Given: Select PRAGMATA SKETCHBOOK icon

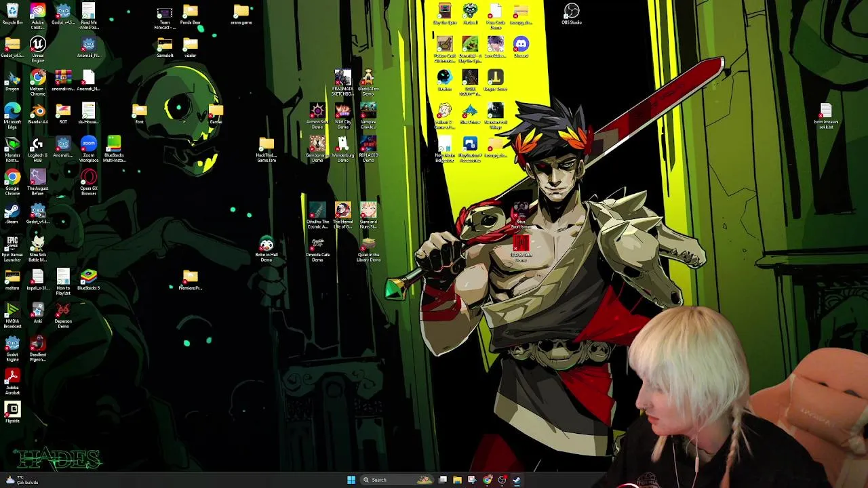Looking at the screenshot, I should 343,83.
